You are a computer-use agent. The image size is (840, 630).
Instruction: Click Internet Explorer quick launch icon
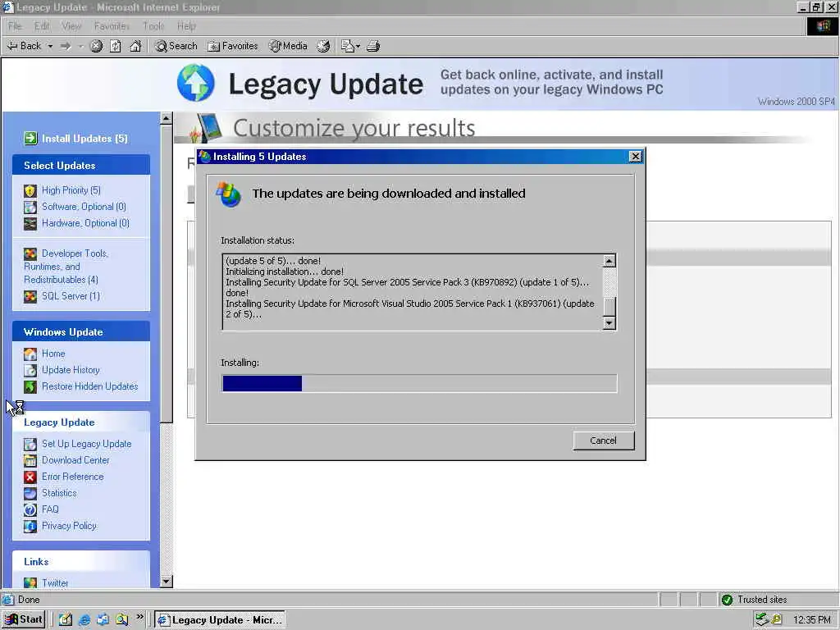coord(84,620)
